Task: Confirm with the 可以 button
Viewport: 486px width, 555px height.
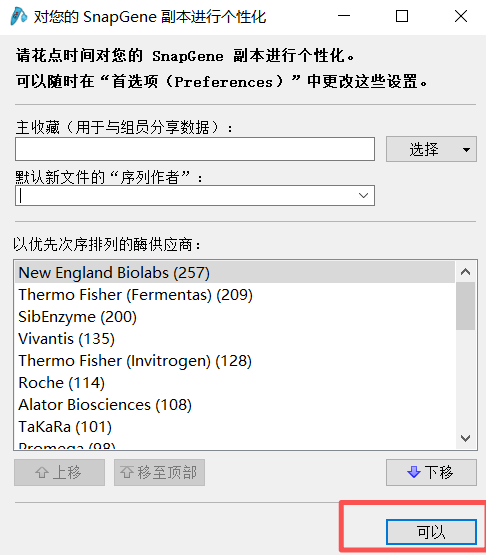Action: pyautogui.click(x=431, y=532)
